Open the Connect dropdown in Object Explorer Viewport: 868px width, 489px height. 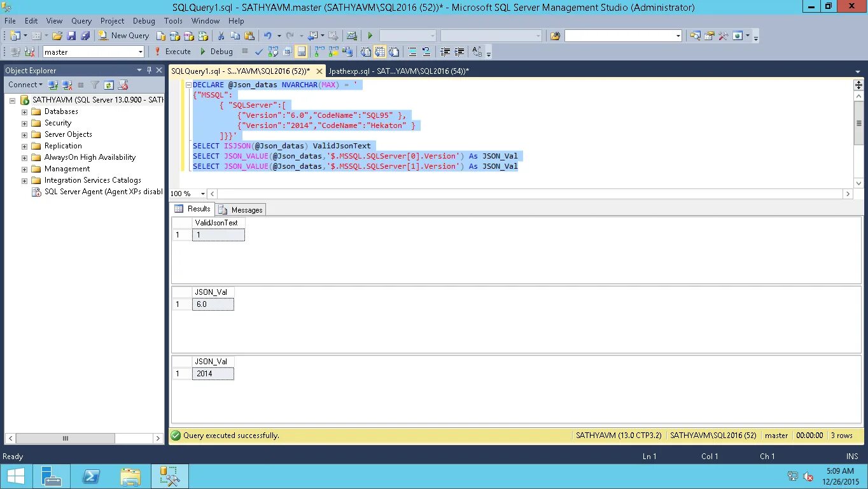tap(25, 85)
